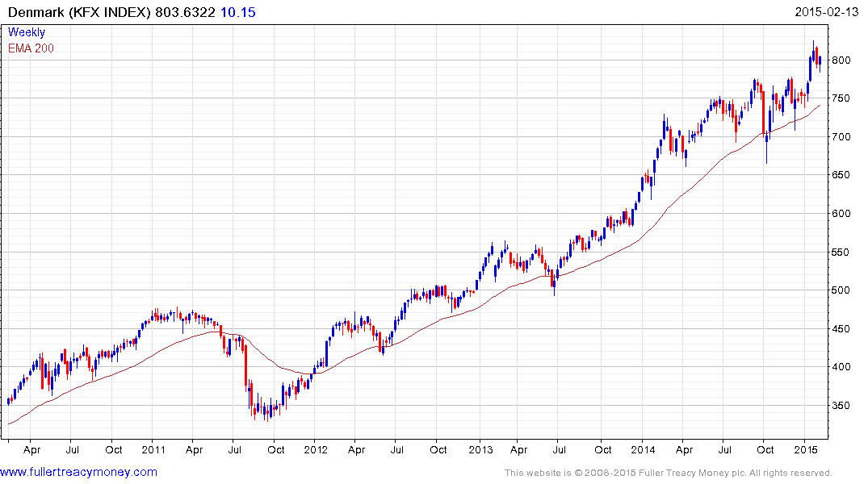Select the index value 803.6322
The width and height of the screenshot is (868, 484).
(x=185, y=12)
